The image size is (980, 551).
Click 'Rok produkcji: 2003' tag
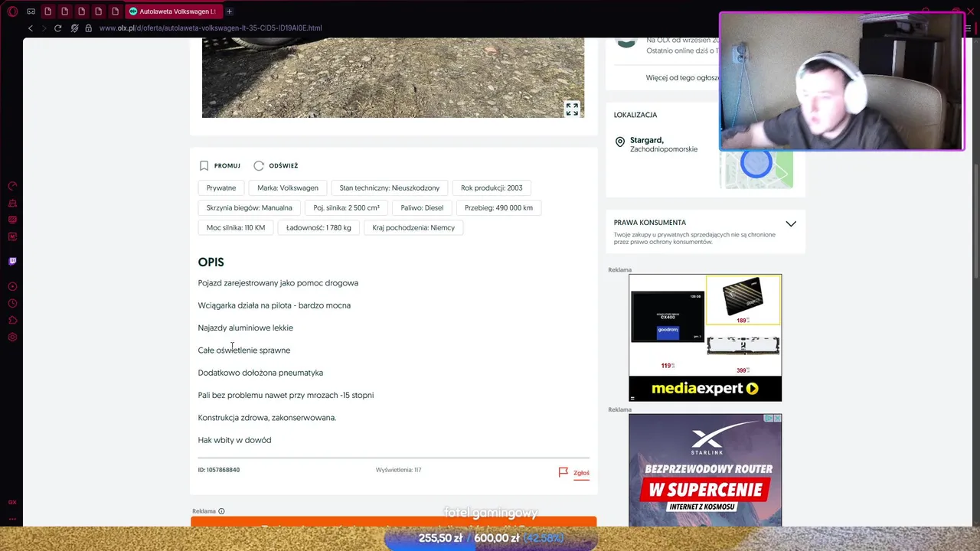(492, 187)
